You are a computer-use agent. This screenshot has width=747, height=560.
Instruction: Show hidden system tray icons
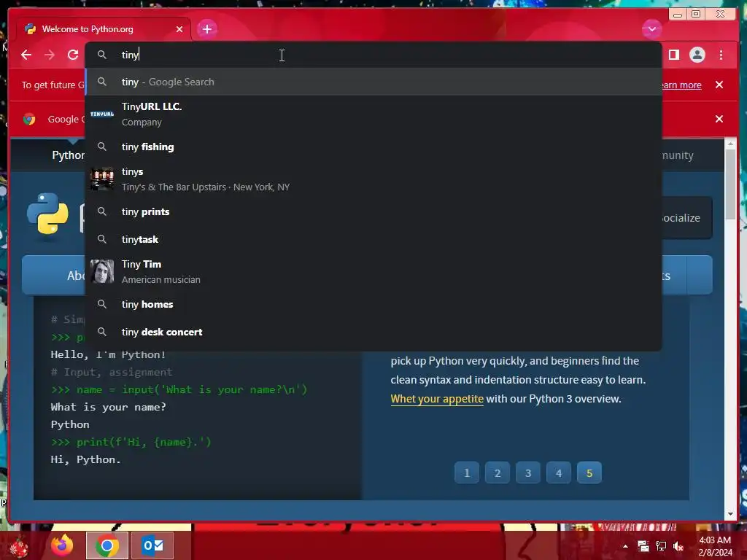tap(625, 546)
